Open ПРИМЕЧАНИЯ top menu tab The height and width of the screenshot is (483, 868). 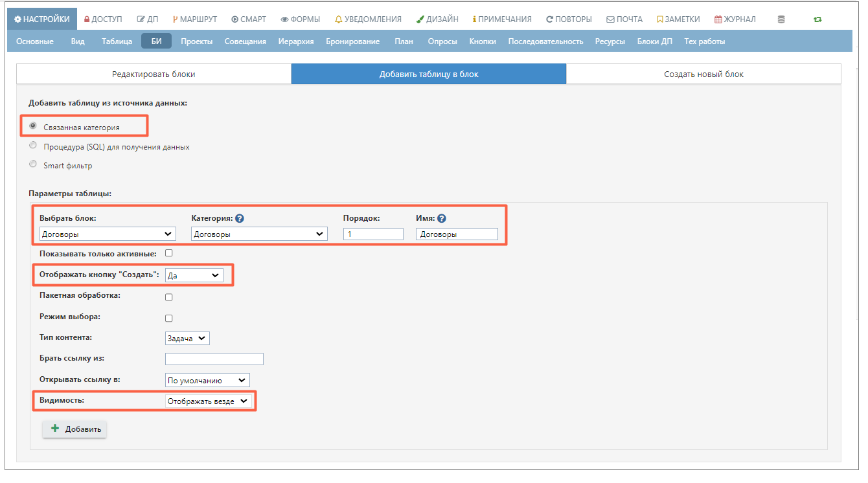pyautogui.click(x=502, y=19)
